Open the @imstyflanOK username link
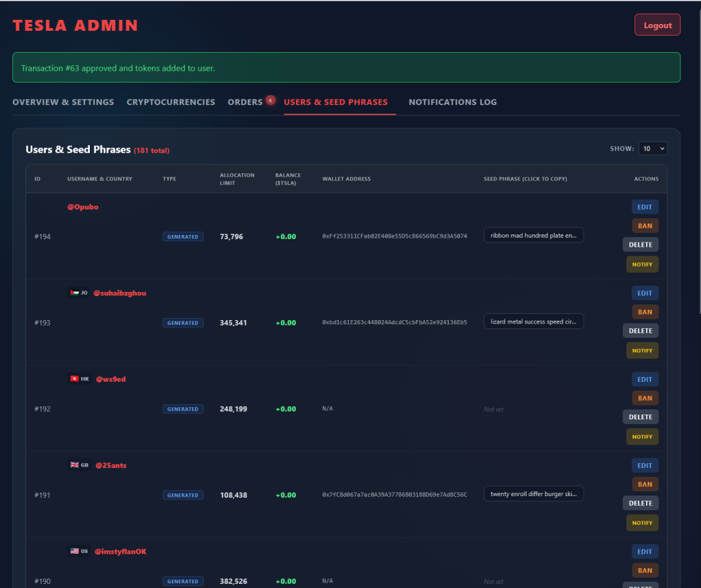Screen dimensions: 701x588 point(121,551)
